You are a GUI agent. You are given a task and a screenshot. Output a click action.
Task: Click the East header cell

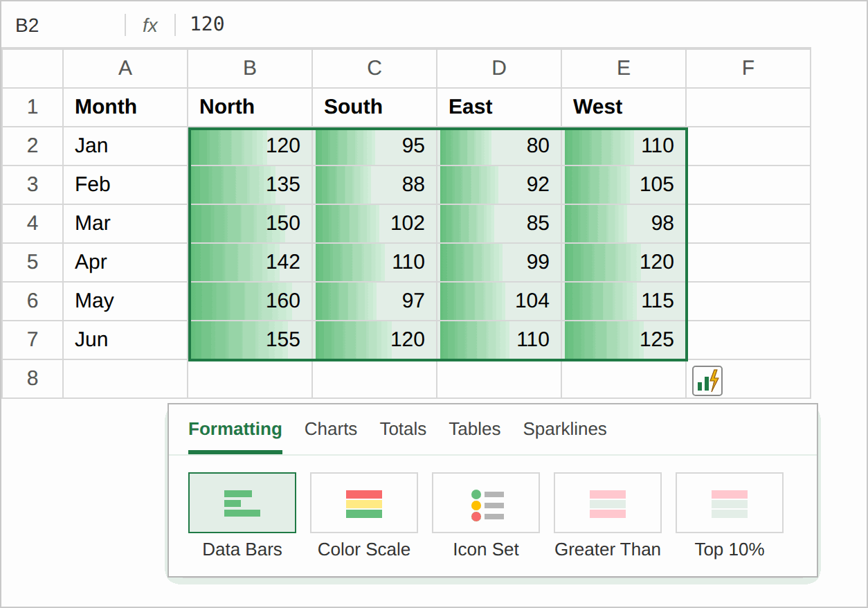click(499, 107)
